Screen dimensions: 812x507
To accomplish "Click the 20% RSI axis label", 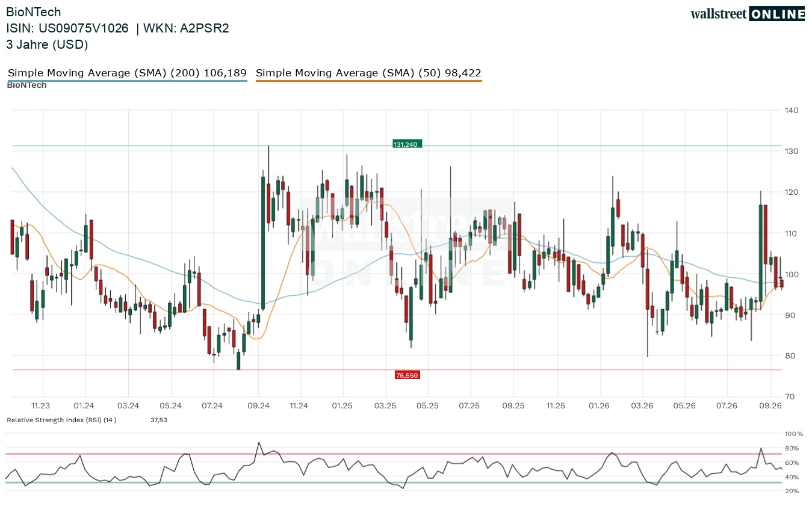I will tap(793, 491).
